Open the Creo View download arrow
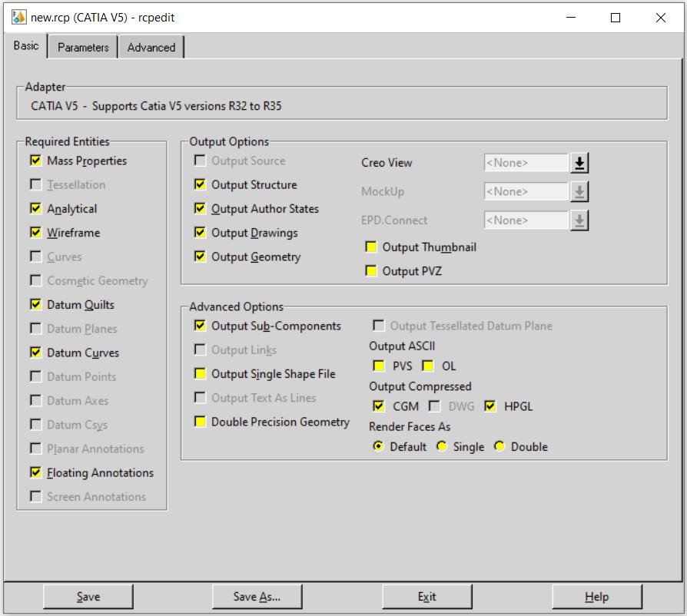This screenshot has height=616, width=687. (x=579, y=163)
